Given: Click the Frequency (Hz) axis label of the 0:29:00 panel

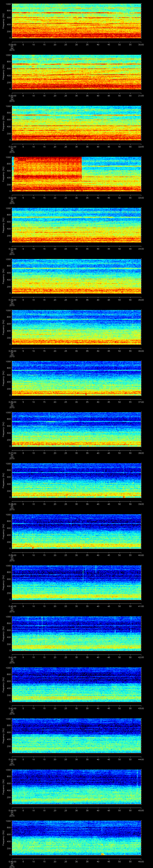Looking at the screenshot, I should (3, 21).
